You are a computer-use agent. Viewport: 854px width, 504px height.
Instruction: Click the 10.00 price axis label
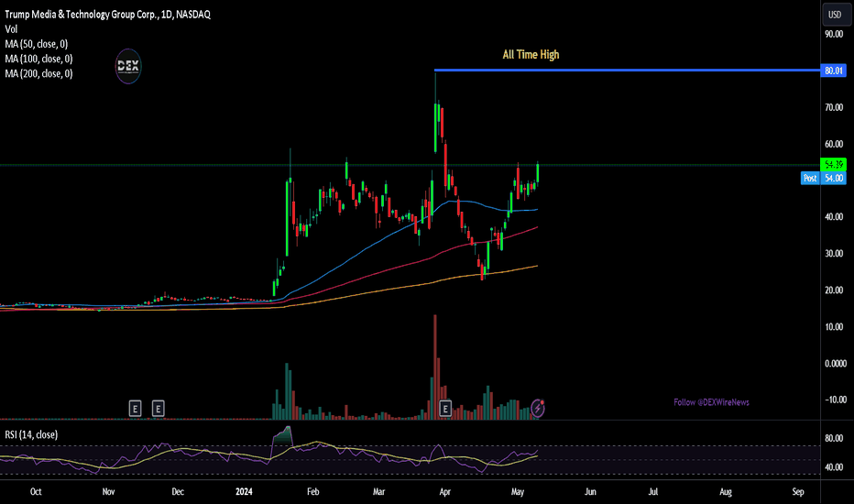pyautogui.click(x=834, y=327)
